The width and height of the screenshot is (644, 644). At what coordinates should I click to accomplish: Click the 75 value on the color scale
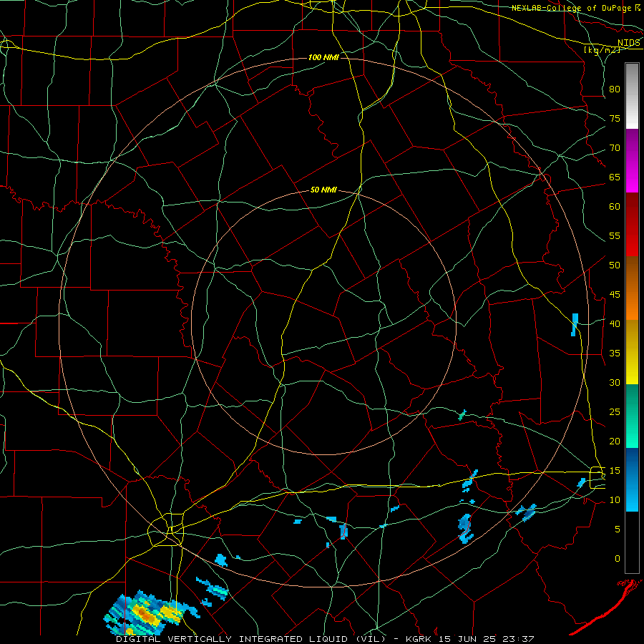coord(615,119)
